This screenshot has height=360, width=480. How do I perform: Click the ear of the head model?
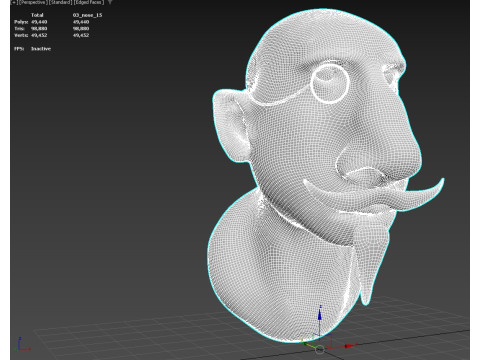pyautogui.click(x=231, y=125)
